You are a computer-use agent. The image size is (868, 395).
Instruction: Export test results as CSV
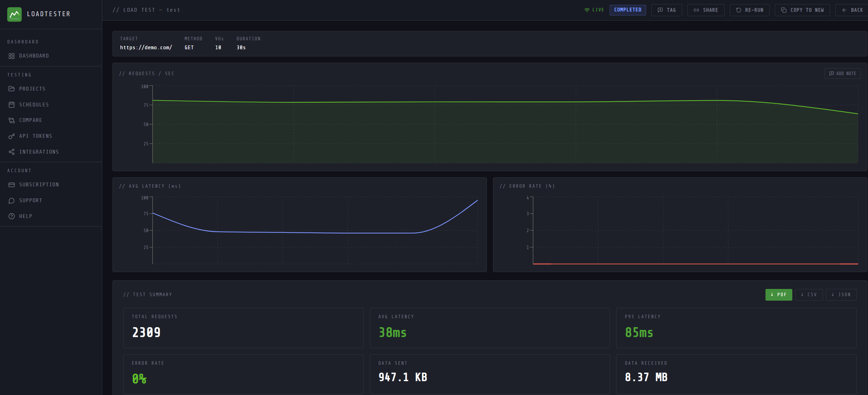(x=809, y=295)
